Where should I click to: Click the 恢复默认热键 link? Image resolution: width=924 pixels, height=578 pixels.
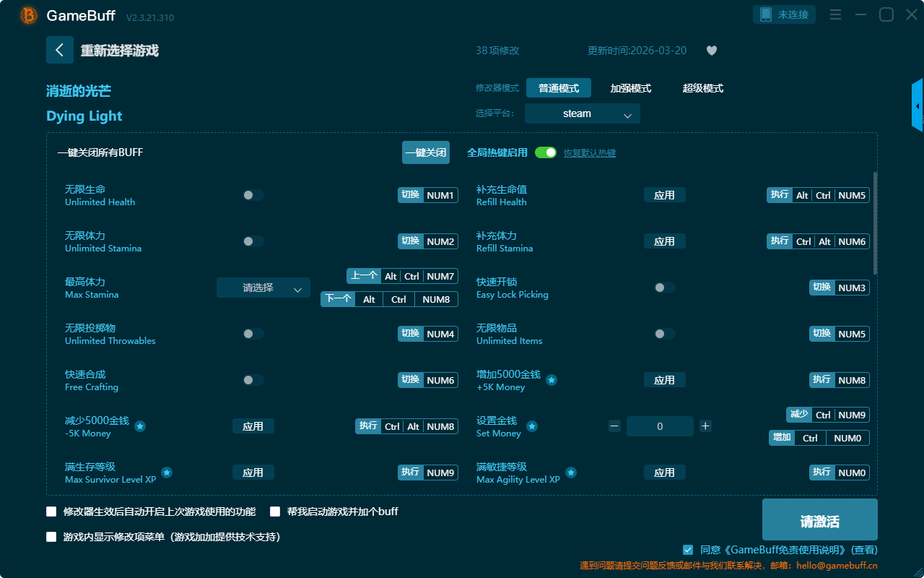[x=589, y=153]
